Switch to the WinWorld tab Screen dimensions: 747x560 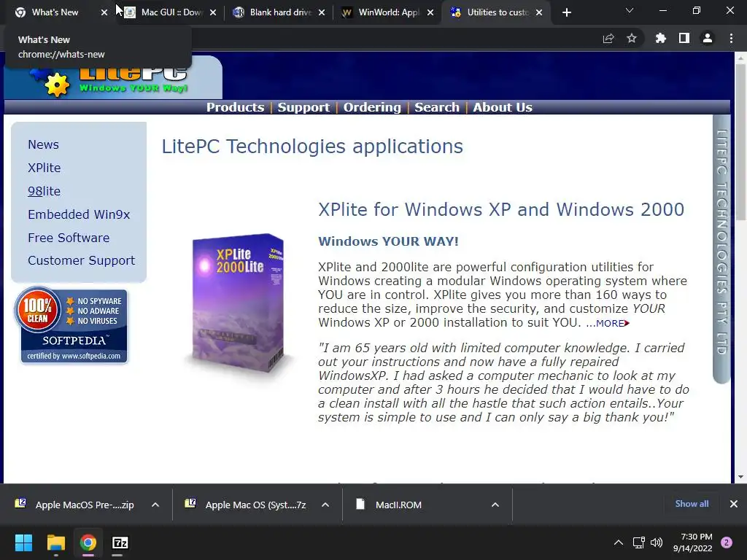click(384, 12)
